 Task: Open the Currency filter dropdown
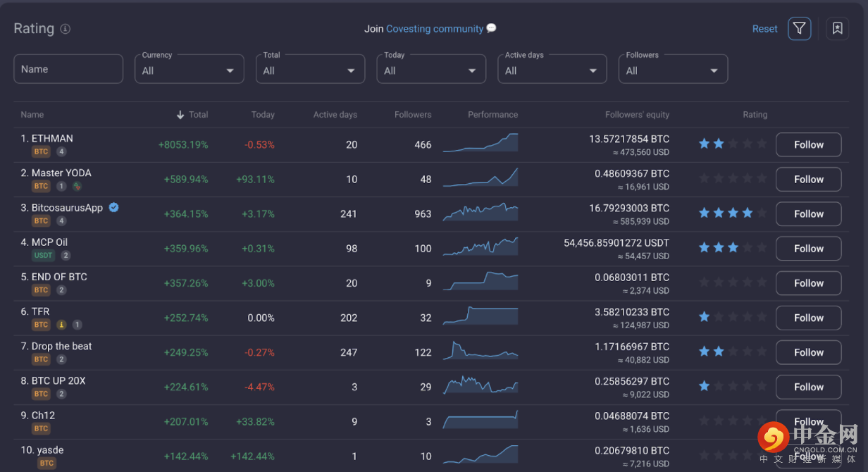[189, 70]
